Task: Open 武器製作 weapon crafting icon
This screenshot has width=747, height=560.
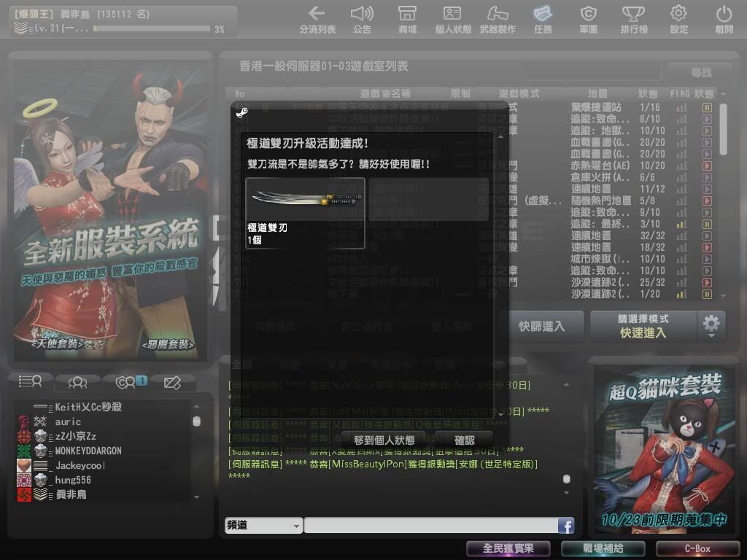Action: click(498, 14)
